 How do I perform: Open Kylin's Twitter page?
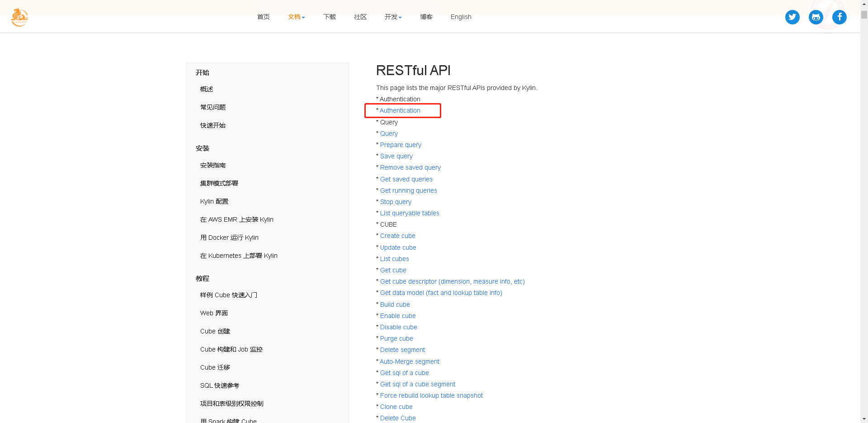tap(792, 17)
